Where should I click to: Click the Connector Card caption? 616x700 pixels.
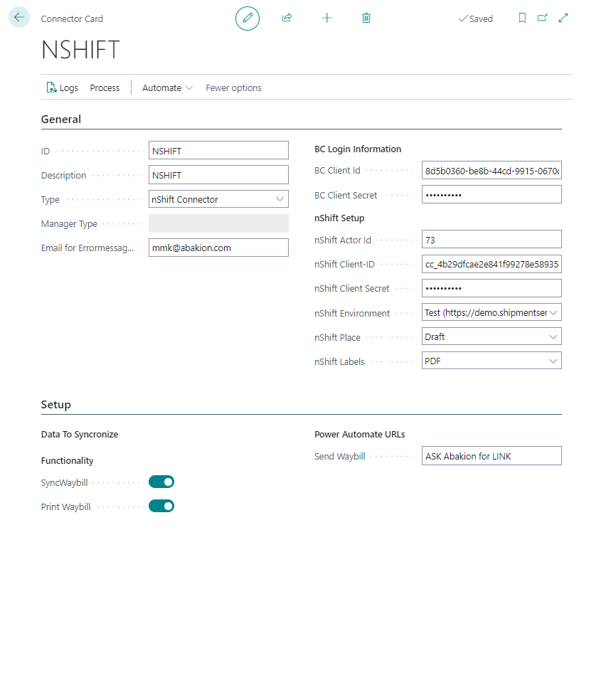(x=72, y=18)
